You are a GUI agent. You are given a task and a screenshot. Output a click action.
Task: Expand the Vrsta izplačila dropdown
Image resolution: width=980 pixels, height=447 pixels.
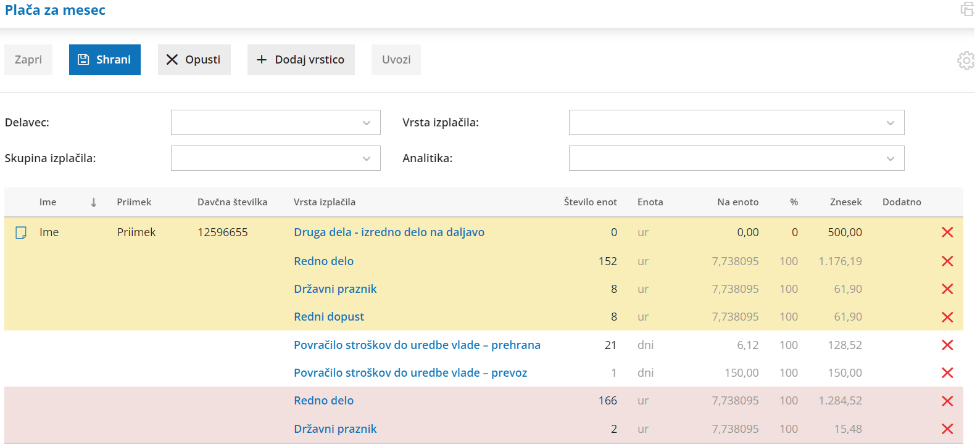coord(736,123)
